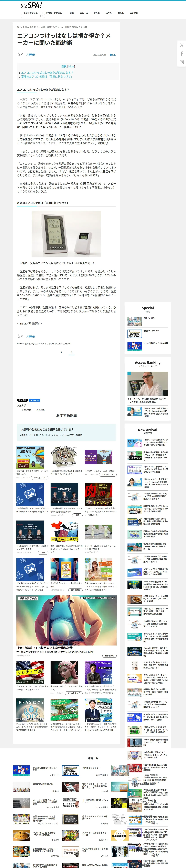Open HERO25 game ad thumbnail

(30, 457)
